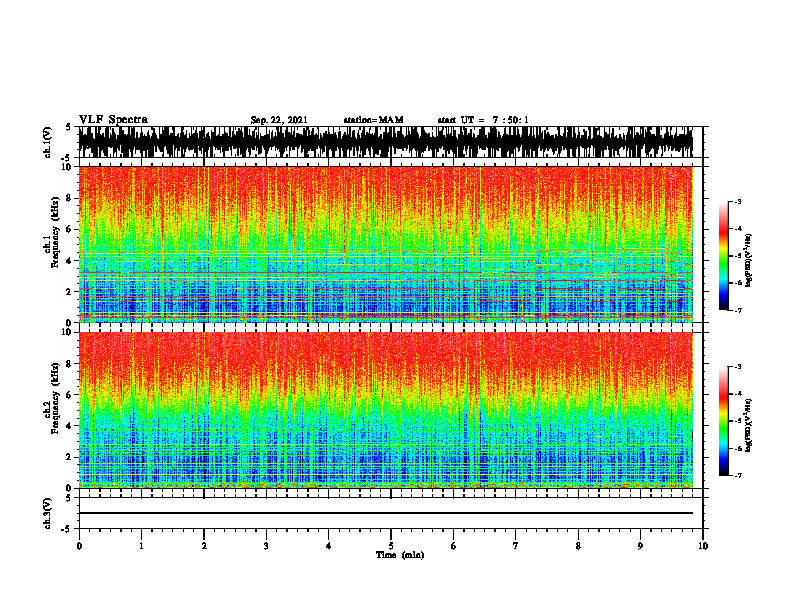Screen dimensions: 792x612
Task: Click tick label '8' on the Time axis
Action: (x=578, y=546)
